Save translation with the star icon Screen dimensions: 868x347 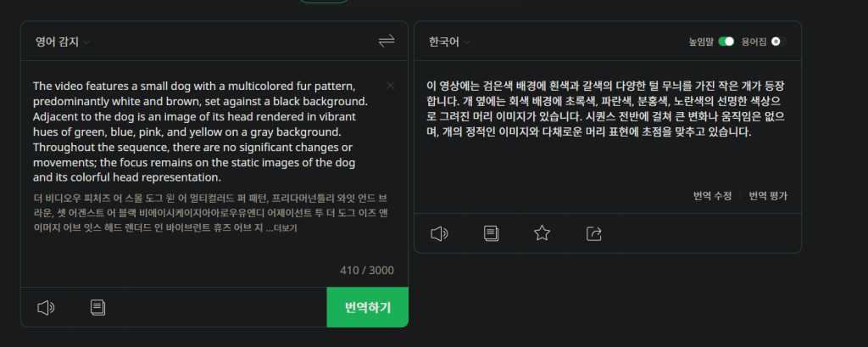pos(542,233)
